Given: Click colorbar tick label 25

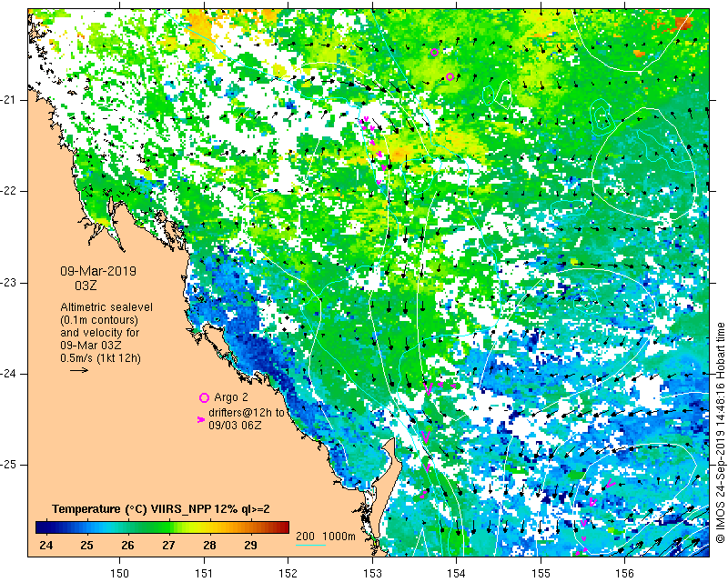Looking at the screenshot, I should pos(86,545).
